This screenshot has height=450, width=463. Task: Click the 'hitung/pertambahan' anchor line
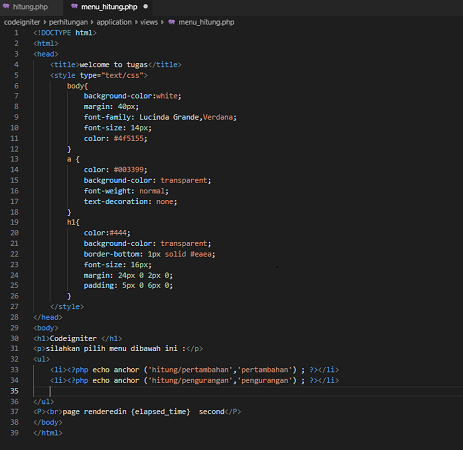[194, 370]
